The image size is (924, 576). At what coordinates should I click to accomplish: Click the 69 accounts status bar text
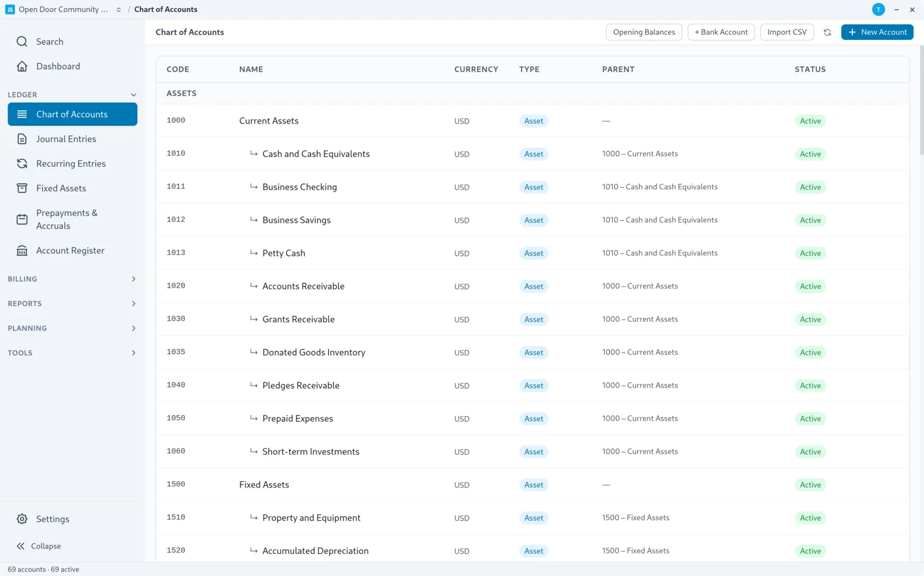click(x=43, y=570)
